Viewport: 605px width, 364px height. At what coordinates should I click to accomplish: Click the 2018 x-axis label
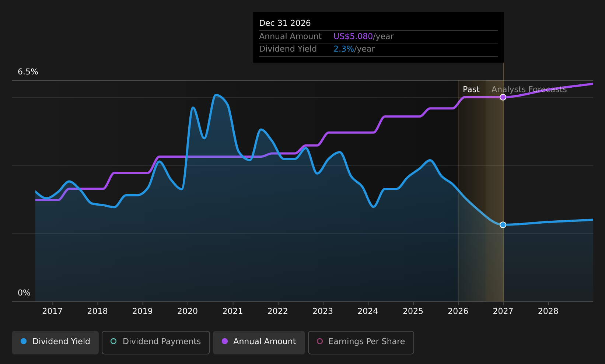click(97, 311)
